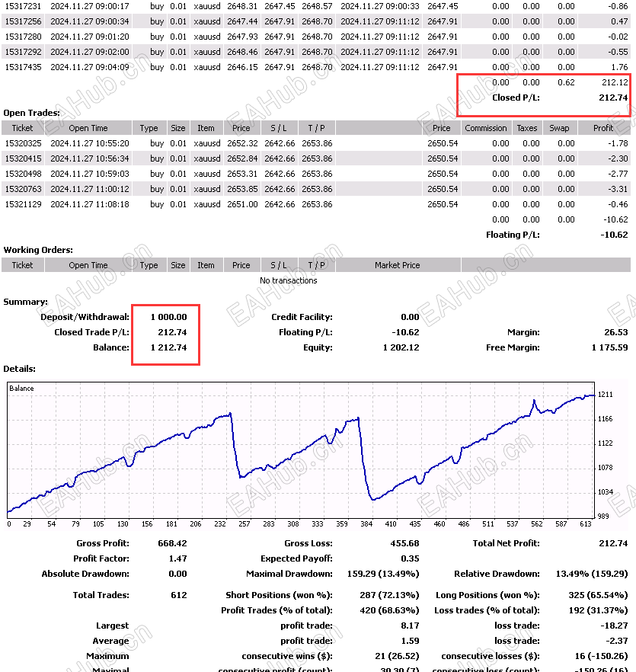Click largest profit trade value 8.17
This screenshot has height=672, width=636.
(410, 626)
